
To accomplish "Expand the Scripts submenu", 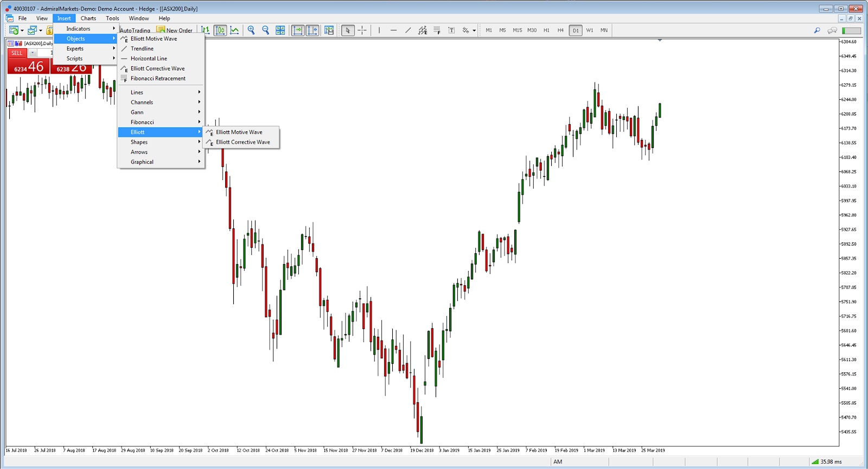I will [86, 59].
